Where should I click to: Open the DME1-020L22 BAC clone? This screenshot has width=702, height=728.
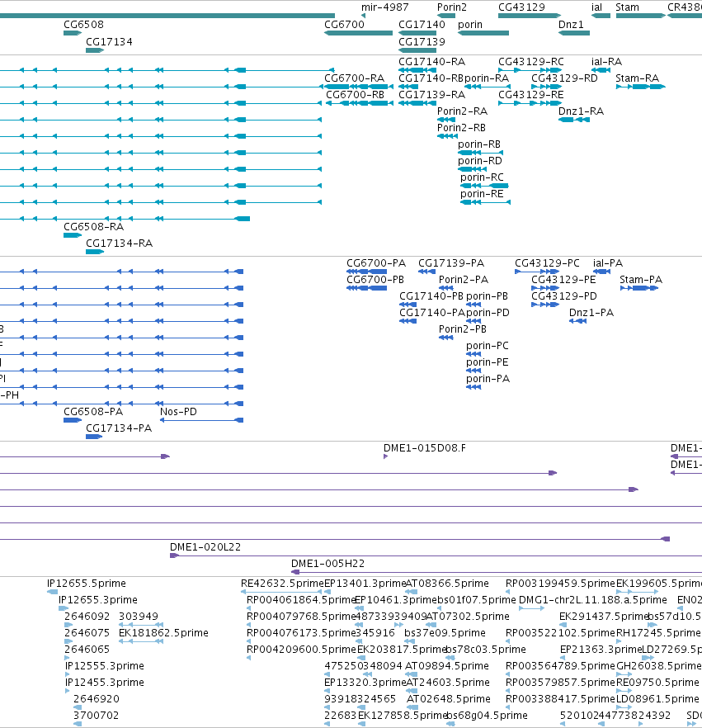point(436,555)
